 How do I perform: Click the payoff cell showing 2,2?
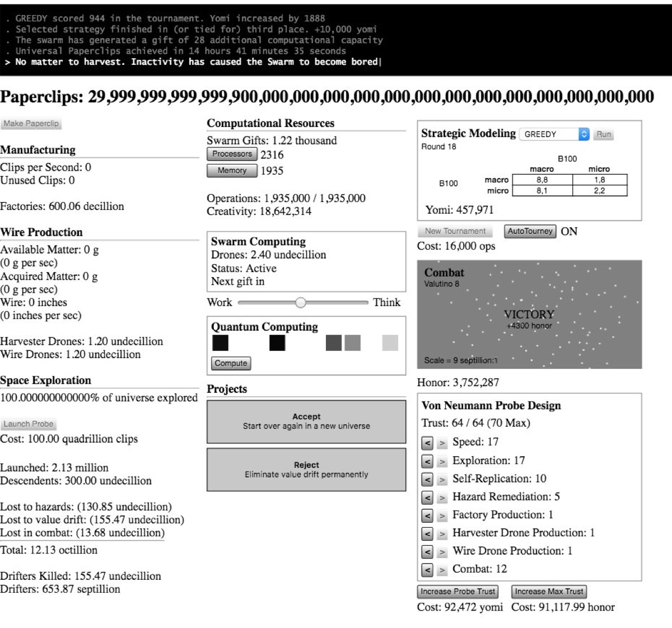600,190
